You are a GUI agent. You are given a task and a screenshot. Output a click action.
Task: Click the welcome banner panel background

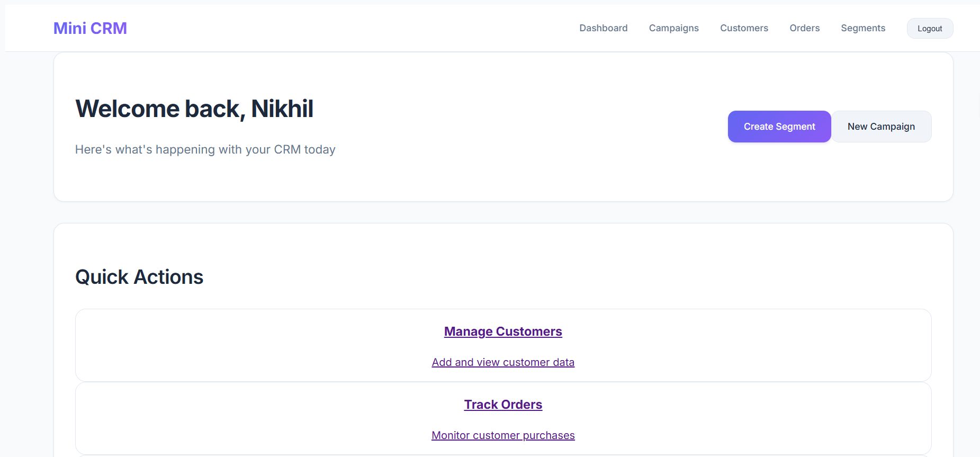[x=503, y=175]
